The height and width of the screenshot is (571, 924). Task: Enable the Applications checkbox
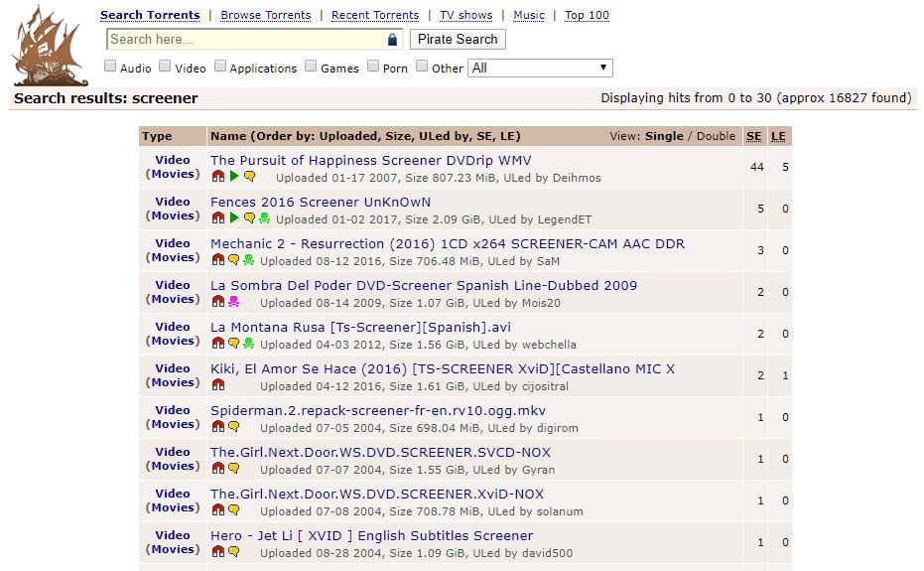coord(220,67)
